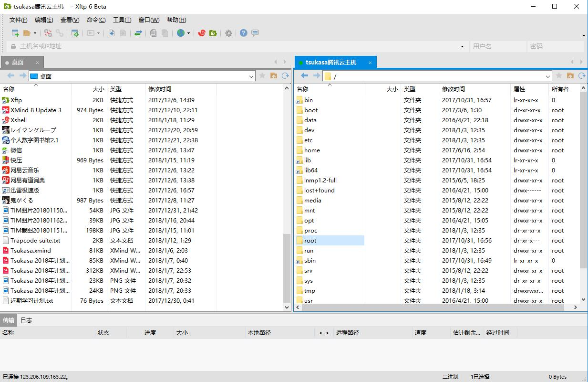Open the dropdown arrow beside open folder icon
The image size is (588, 382).
[x=35, y=33]
